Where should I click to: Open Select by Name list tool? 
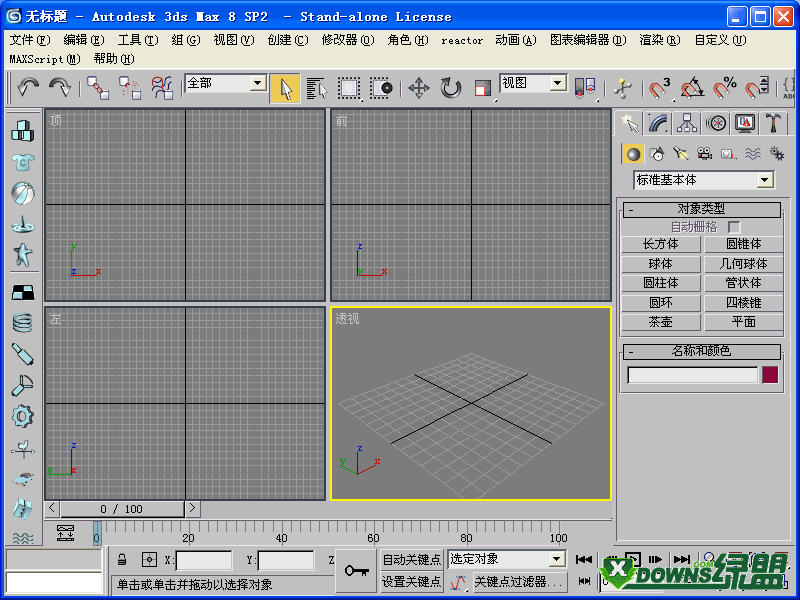tap(317, 88)
